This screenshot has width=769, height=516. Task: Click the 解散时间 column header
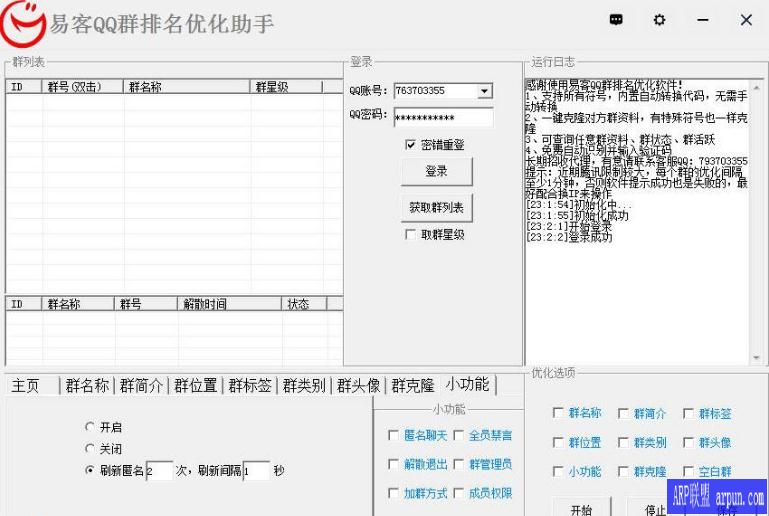point(229,304)
